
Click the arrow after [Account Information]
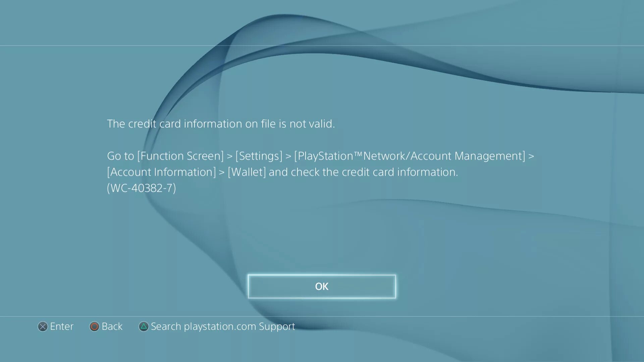[221, 173]
